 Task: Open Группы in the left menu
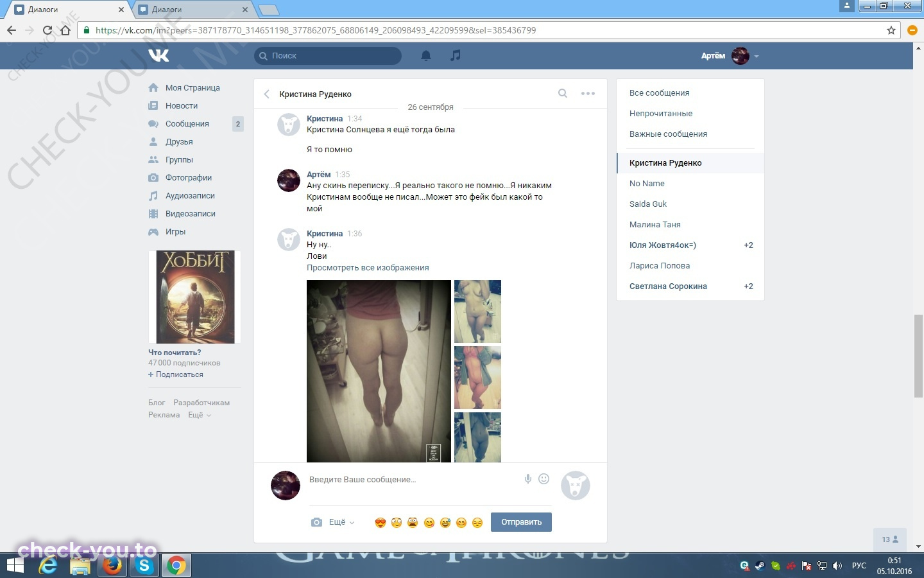click(x=179, y=160)
